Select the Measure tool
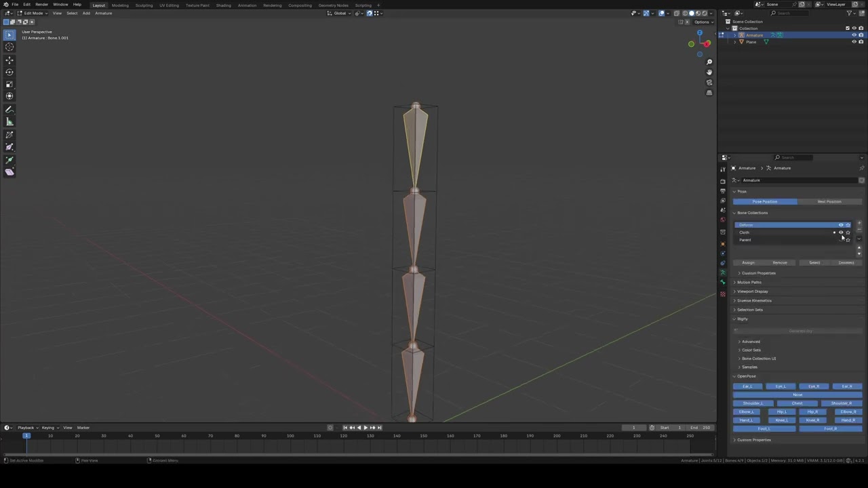Screen dimensions: 868x488 (9, 122)
